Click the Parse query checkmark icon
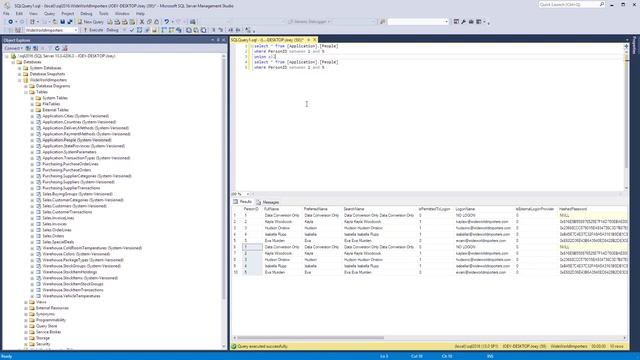Viewport: 640px width, 360px height. [132, 30]
